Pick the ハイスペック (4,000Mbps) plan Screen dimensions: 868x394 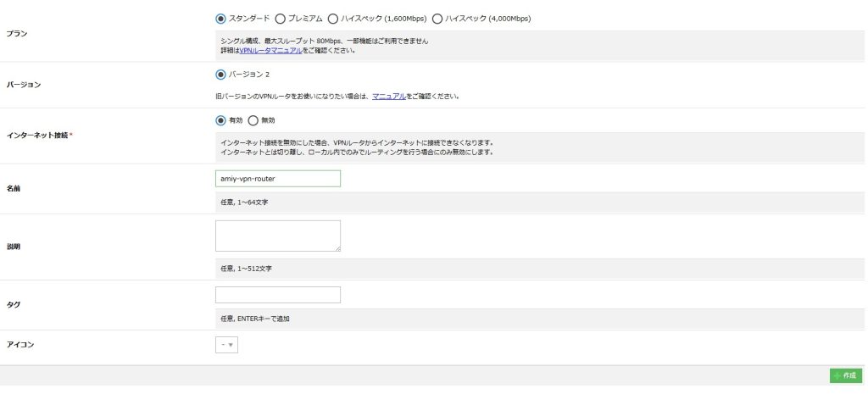click(437, 18)
